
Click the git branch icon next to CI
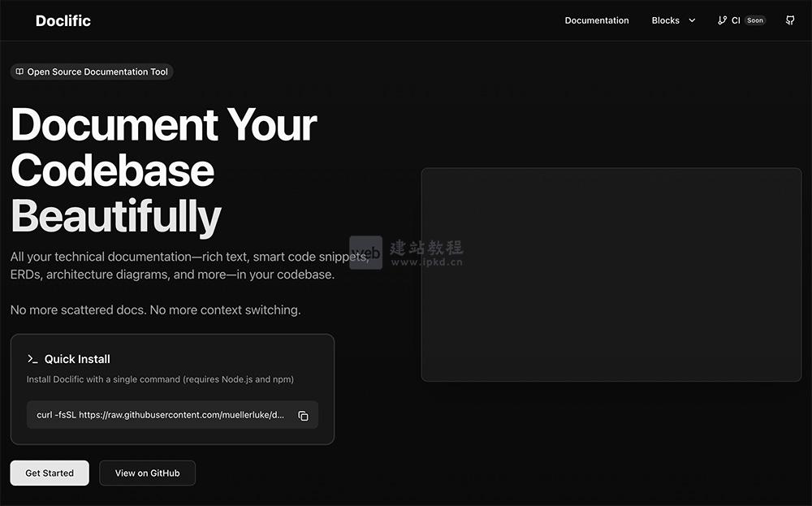723,20
